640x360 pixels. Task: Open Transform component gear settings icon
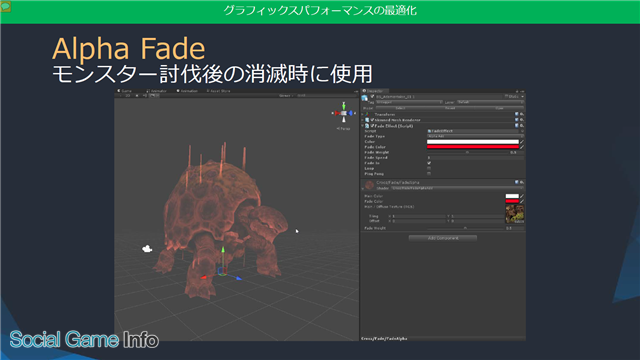[x=522, y=114]
